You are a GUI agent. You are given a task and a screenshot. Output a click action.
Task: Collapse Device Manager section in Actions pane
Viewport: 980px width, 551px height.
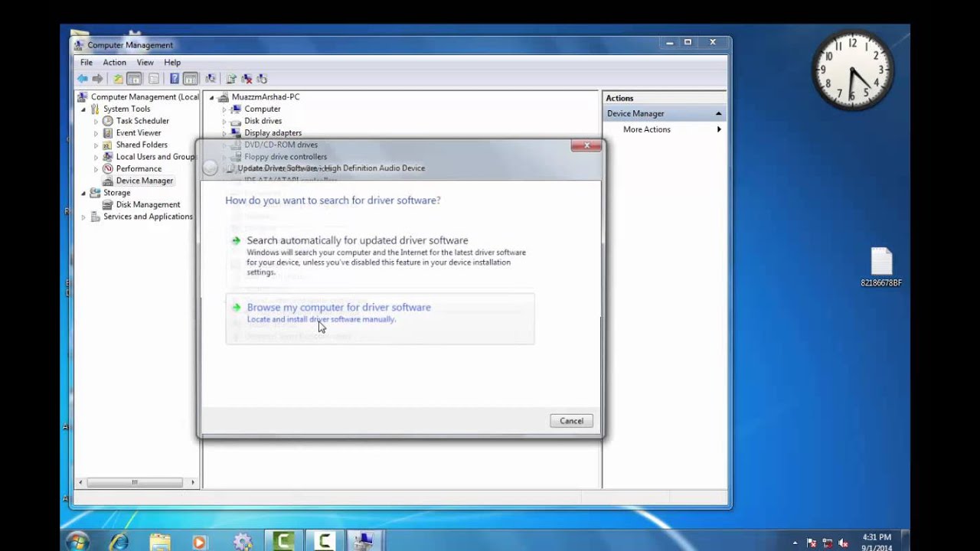pyautogui.click(x=718, y=113)
